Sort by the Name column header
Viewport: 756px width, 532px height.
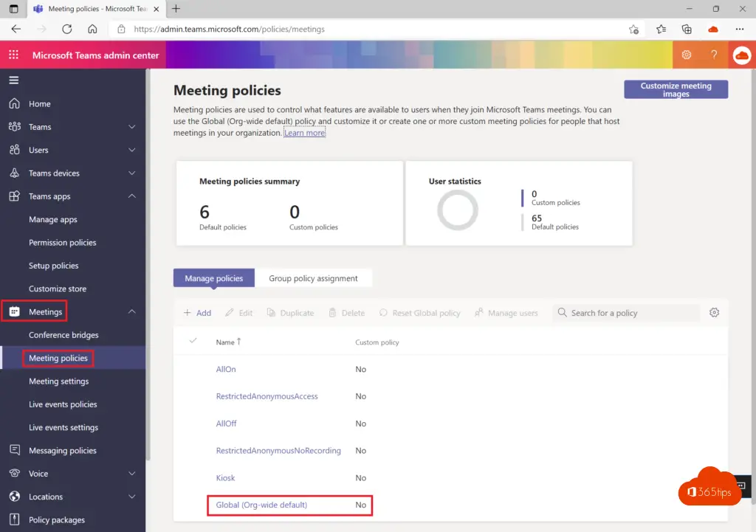229,342
